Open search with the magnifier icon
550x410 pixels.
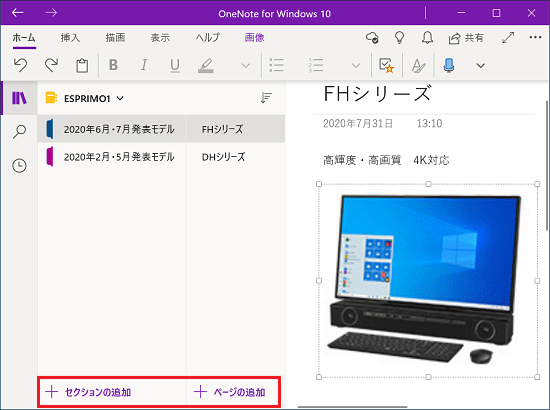[x=19, y=132]
